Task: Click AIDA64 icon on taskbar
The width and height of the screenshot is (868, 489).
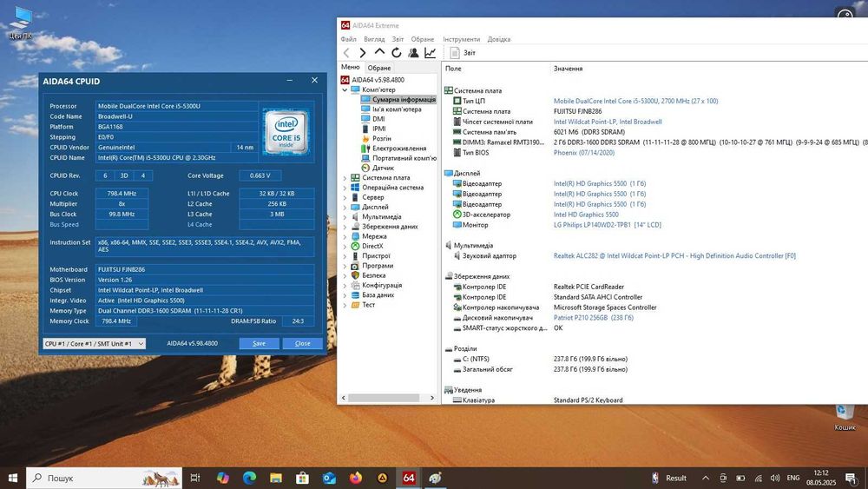Action: tap(409, 478)
